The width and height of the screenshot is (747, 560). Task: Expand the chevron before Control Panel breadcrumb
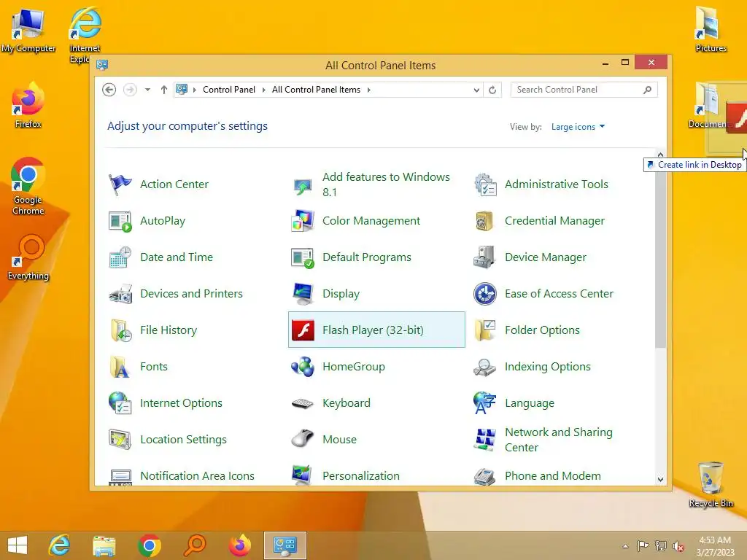tap(194, 90)
